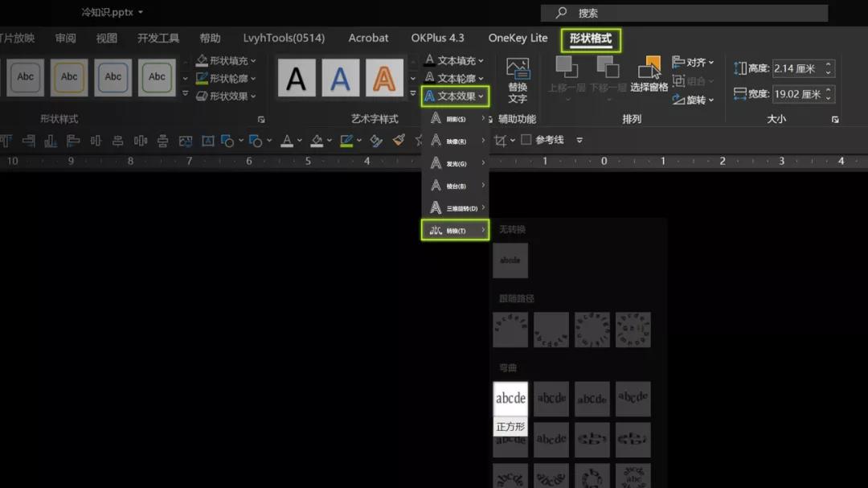Select the warp thumbnail right of 正方形

551,399
